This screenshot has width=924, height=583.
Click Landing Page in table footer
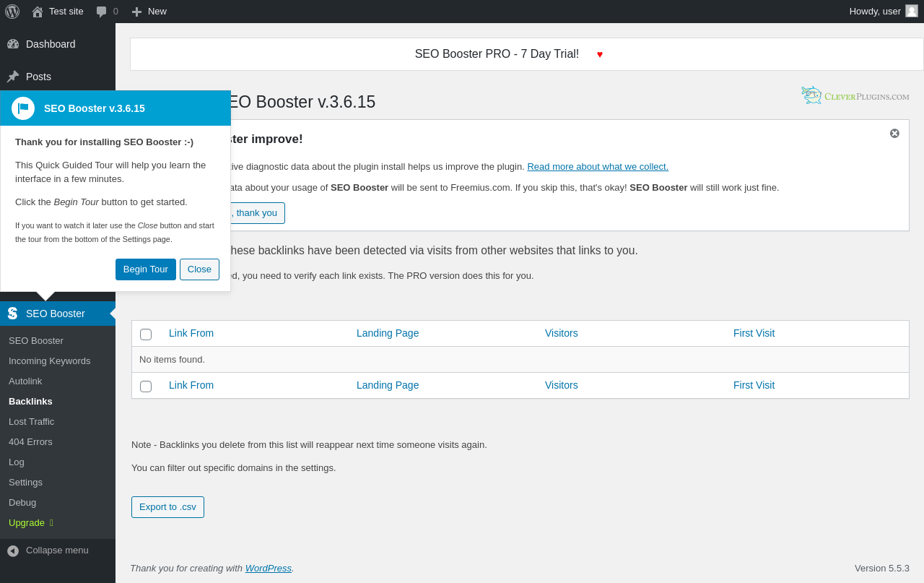click(x=388, y=386)
